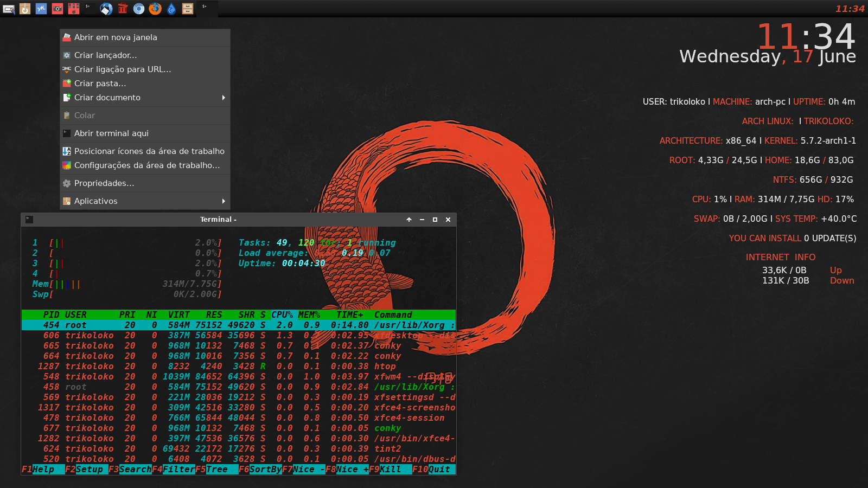Open the Chromium browser launcher
The height and width of the screenshot is (488, 868).
point(139,9)
